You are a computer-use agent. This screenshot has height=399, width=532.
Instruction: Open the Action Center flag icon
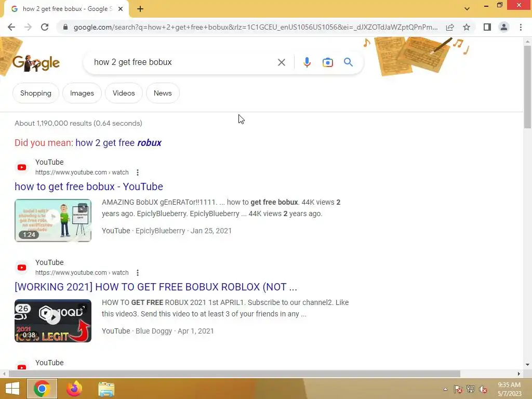tap(458, 389)
